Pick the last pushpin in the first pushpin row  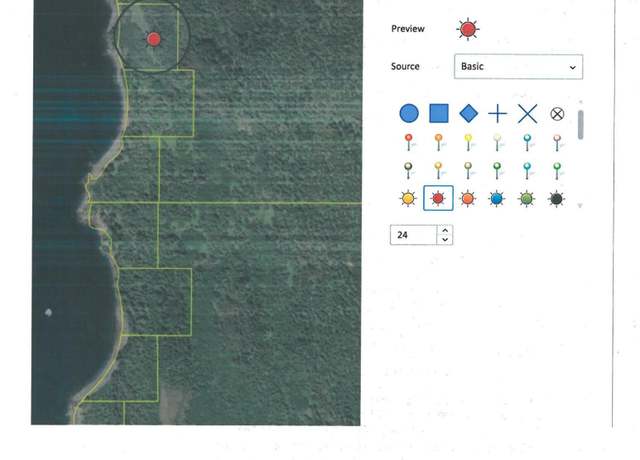click(x=558, y=142)
